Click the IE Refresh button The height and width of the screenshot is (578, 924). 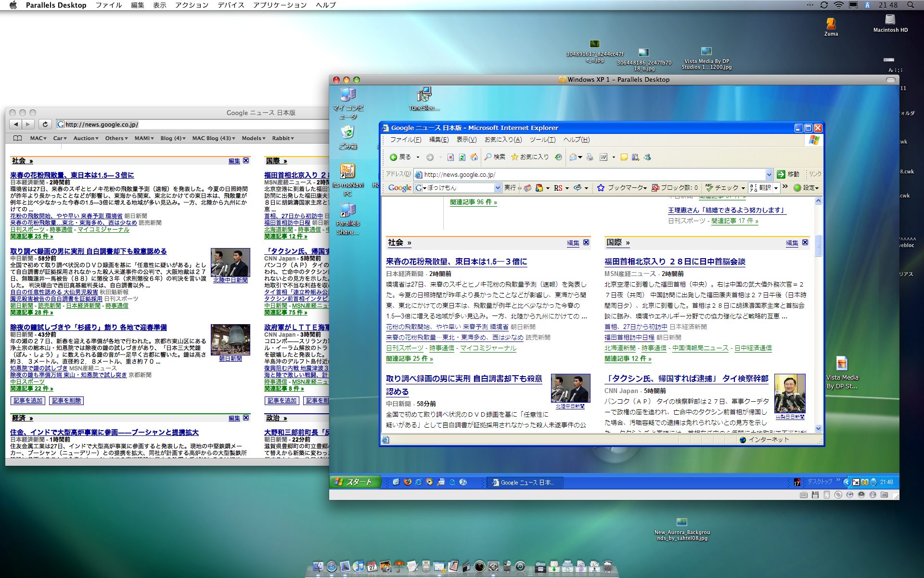(462, 157)
